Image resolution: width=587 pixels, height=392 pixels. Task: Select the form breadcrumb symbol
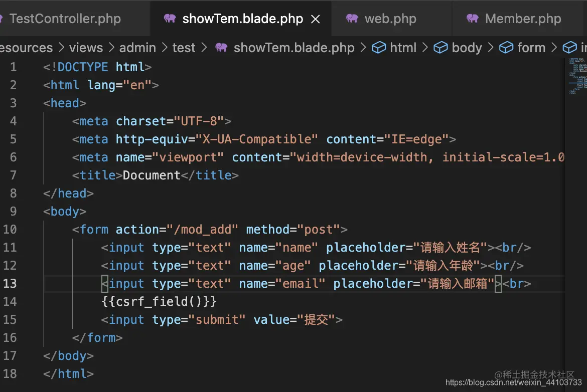531,48
